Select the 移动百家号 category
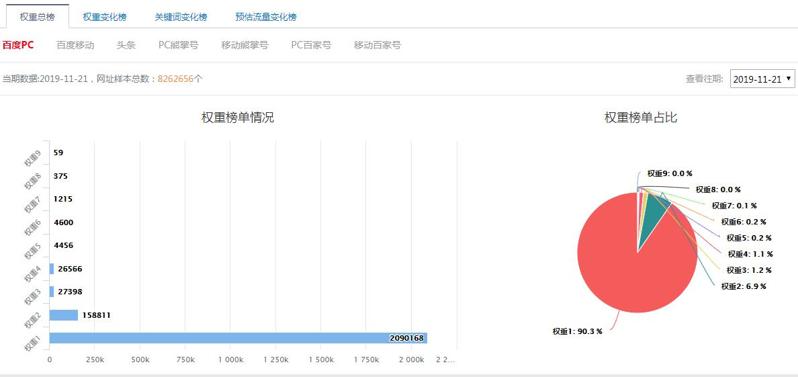 377,45
